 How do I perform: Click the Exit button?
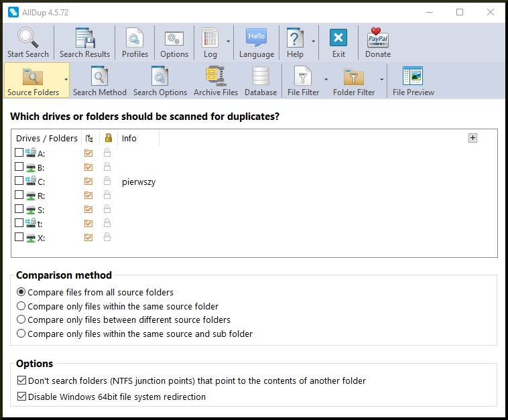click(338, 38)
